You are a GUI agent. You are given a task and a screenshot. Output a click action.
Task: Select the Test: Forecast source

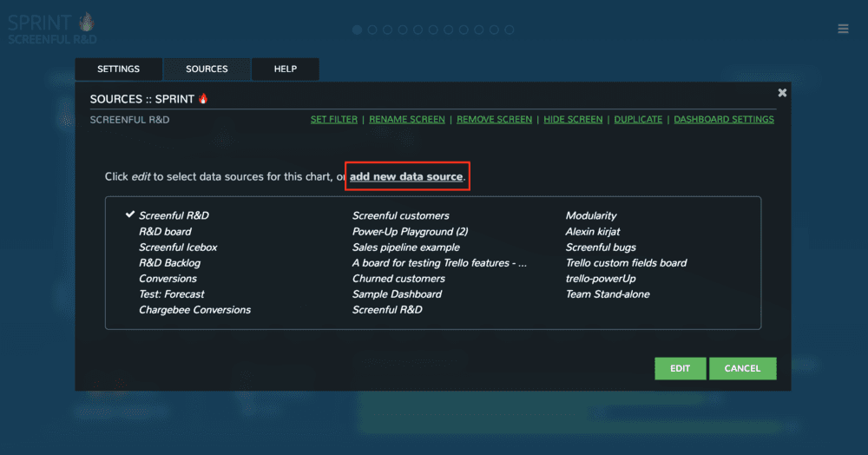click(172, 294)
